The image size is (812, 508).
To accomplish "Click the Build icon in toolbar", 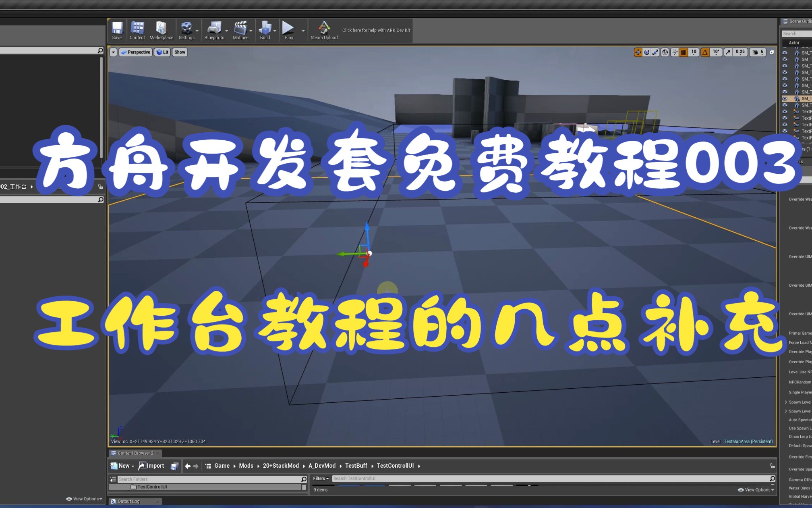I will [264, 28].
